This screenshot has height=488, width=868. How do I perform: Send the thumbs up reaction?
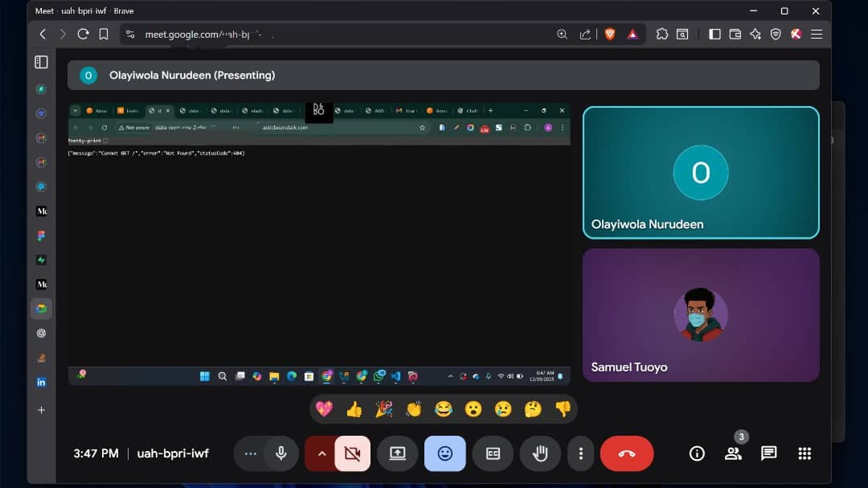(354, 409)
